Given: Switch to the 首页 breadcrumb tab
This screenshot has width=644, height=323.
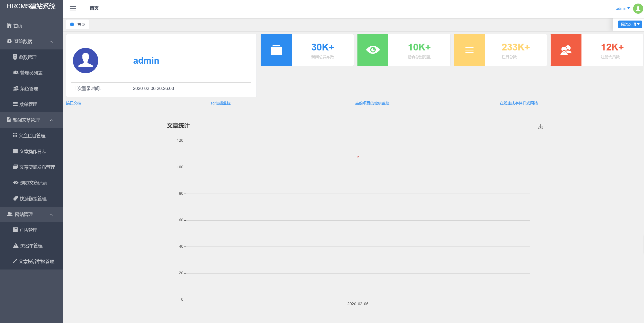Looking at the screenshot, I should (77, 24).
